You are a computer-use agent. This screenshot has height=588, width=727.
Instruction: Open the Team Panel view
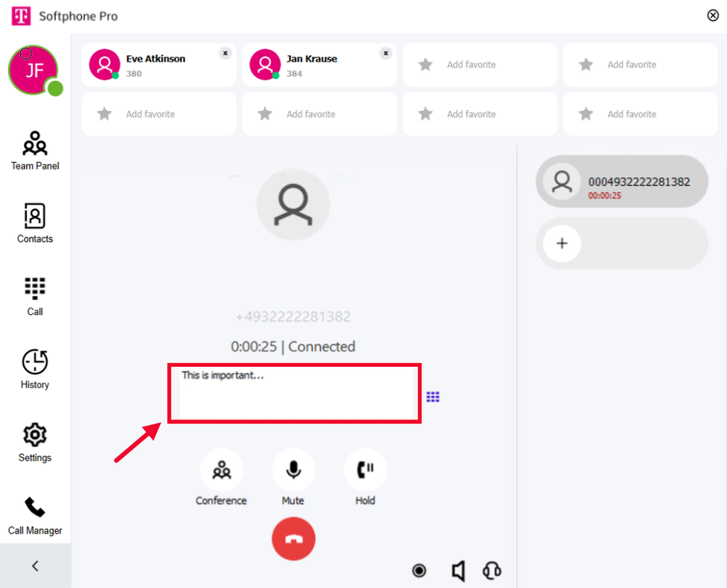click(x=35, y=150)
